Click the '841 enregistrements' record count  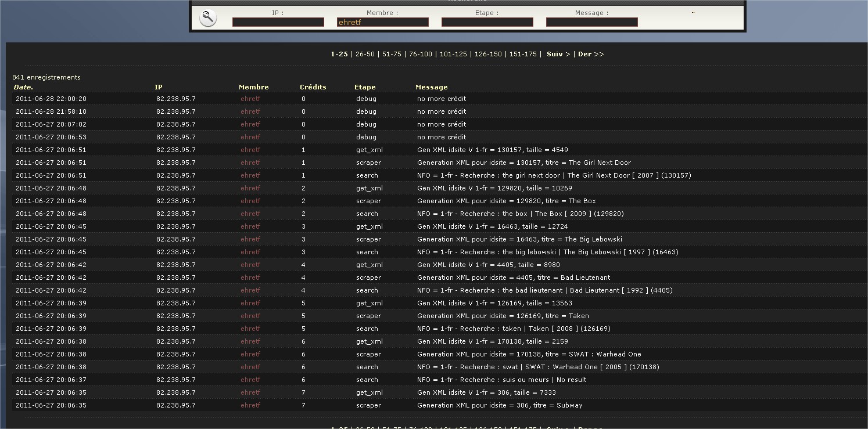46,77
